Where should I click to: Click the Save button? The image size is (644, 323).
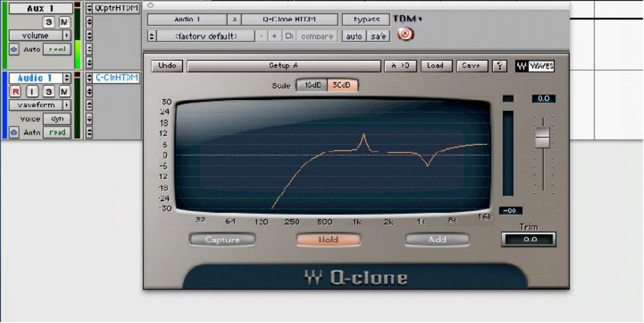471,66
